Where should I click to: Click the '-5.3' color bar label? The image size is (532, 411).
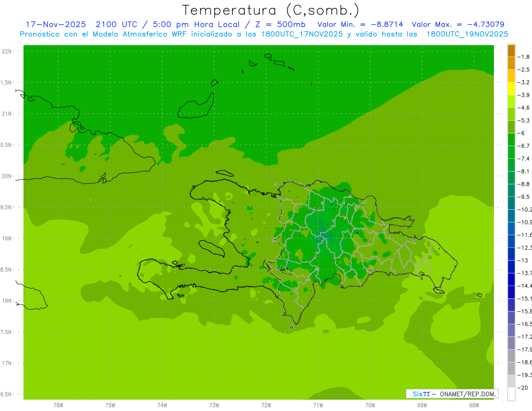(523, 121)
